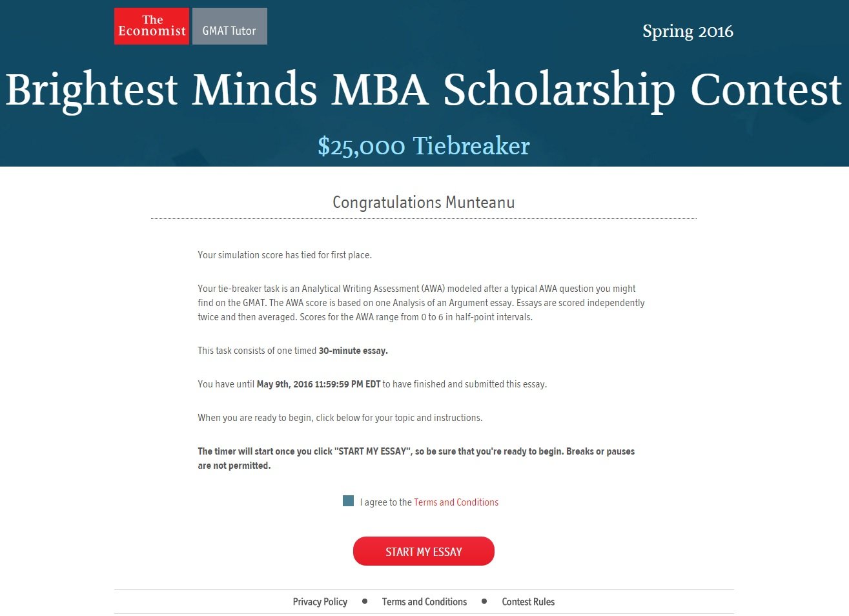
Task: Open the footer Terms and Conditions link
Action: 424,602
